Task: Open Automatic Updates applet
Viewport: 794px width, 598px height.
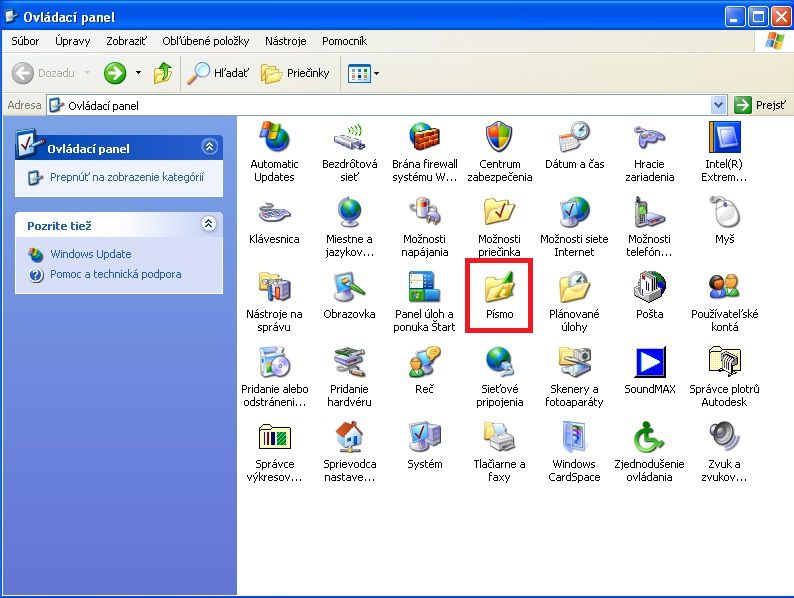Action: coord(274,152)
